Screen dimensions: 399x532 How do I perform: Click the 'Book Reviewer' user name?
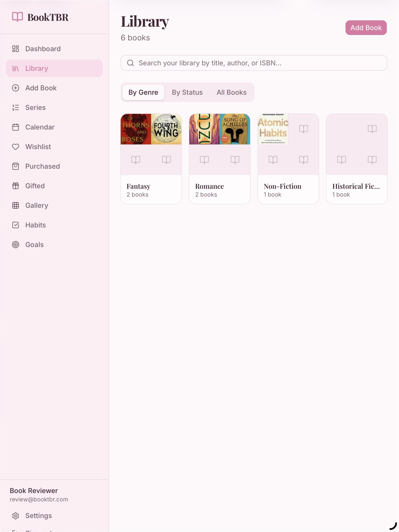(34, 491)
